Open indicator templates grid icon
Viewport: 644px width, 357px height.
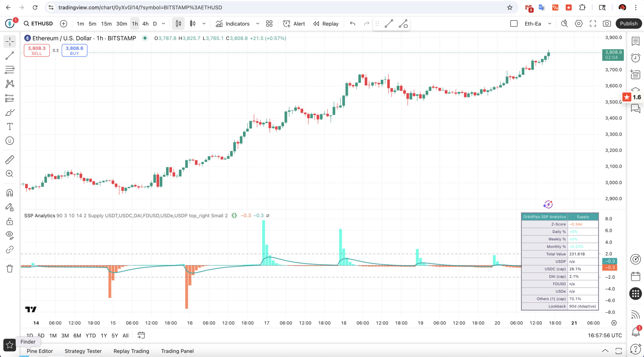pyautogui.click(x=269, y=24)
